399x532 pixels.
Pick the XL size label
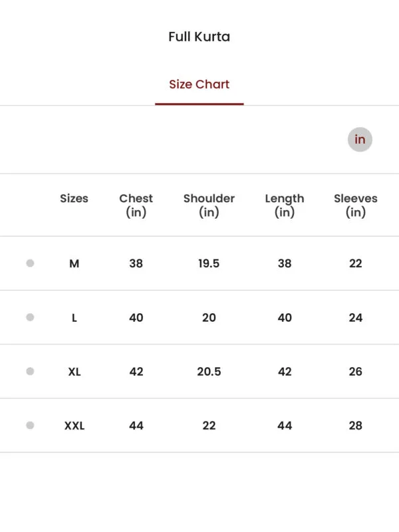tap(74, 372)
